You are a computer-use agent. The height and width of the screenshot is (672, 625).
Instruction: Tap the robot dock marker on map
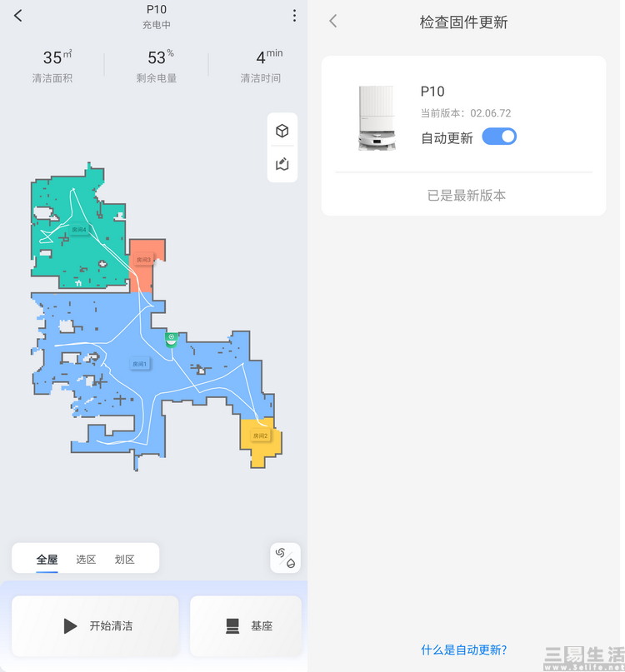pos(171,340)
